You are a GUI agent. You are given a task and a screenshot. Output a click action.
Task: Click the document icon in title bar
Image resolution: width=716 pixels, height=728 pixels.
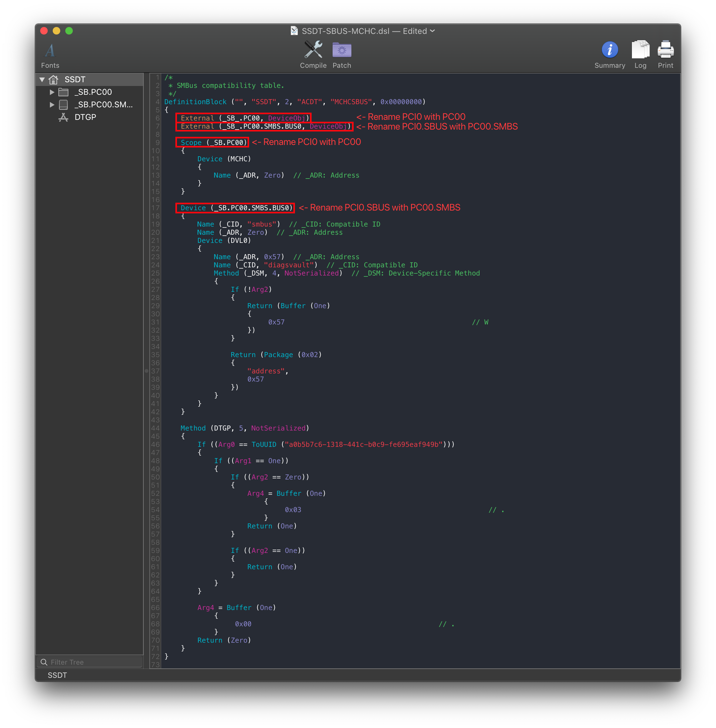click(294, 31)
